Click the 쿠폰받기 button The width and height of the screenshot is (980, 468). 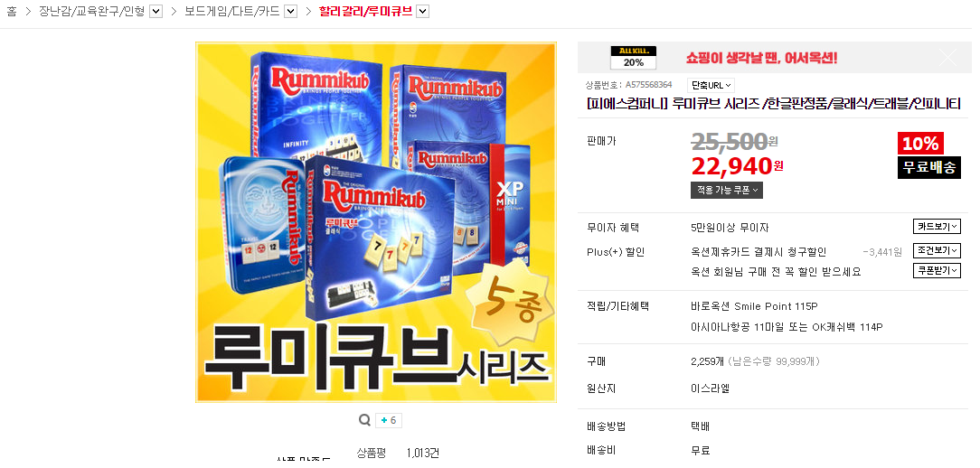tap(937, 270)
